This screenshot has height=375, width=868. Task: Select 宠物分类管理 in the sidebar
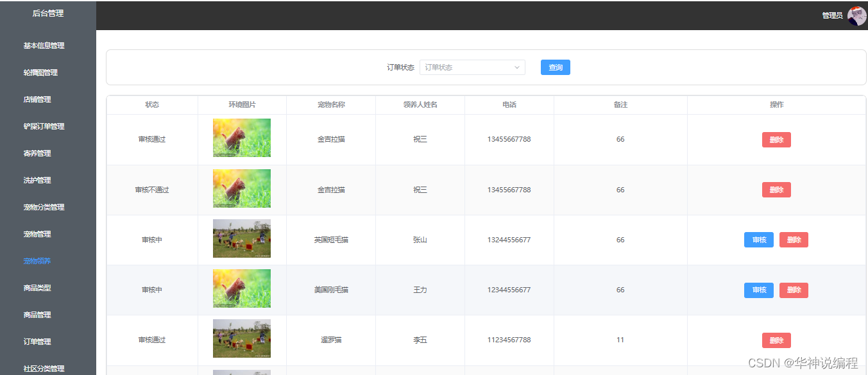coord(44,207)
